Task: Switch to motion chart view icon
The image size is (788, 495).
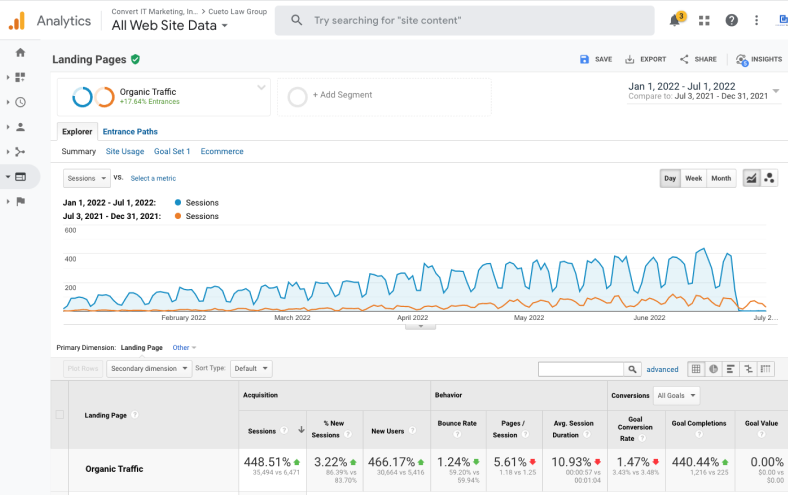Action: point(769,178)
